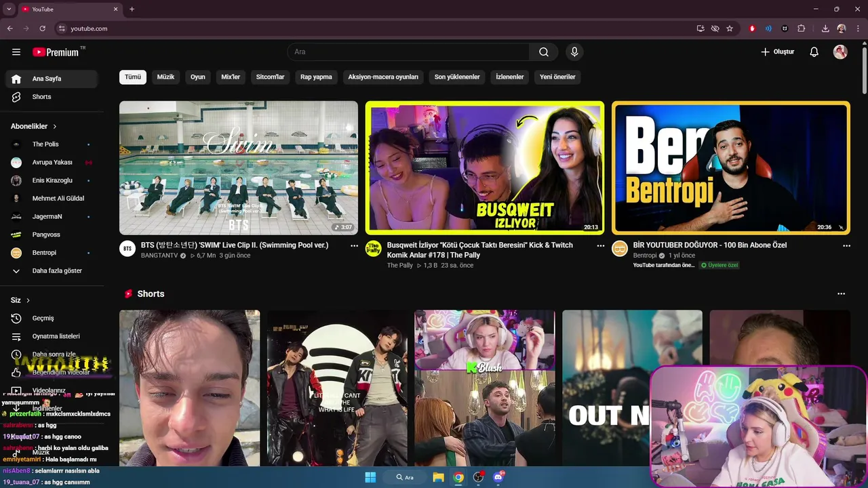Open browser extensions puzzle icon
Viewport: 868px width, 488px height.
(x=802, y=28)
